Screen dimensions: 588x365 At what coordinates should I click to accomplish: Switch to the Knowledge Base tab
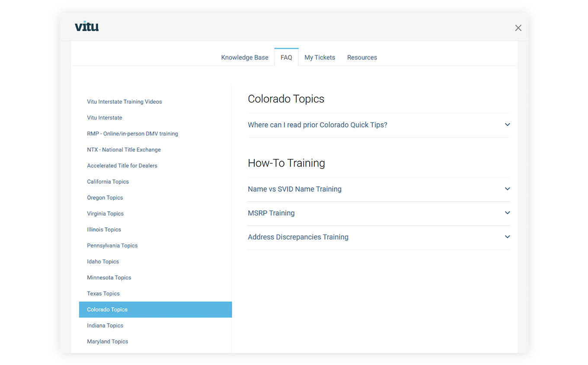245,57
